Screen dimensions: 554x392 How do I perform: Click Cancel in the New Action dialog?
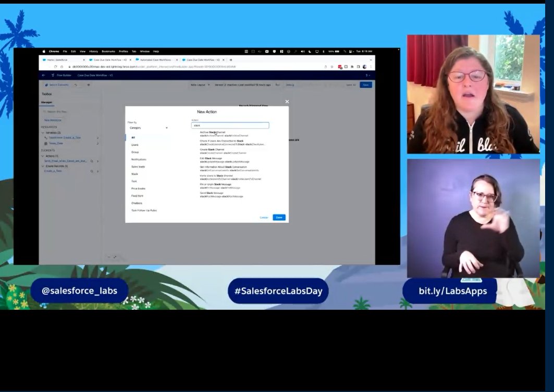tap(264, 218)
